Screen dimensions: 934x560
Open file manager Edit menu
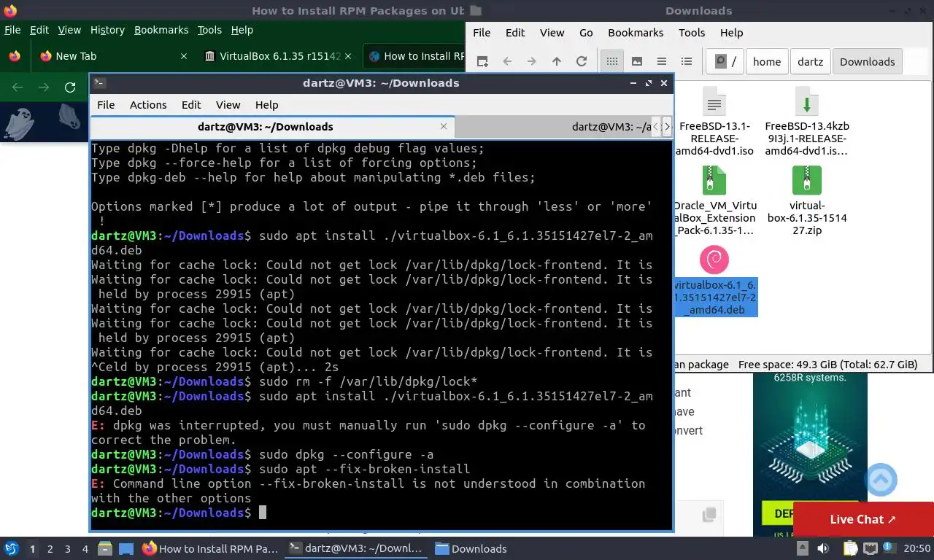pyautogui.click(x=515, y=33)
